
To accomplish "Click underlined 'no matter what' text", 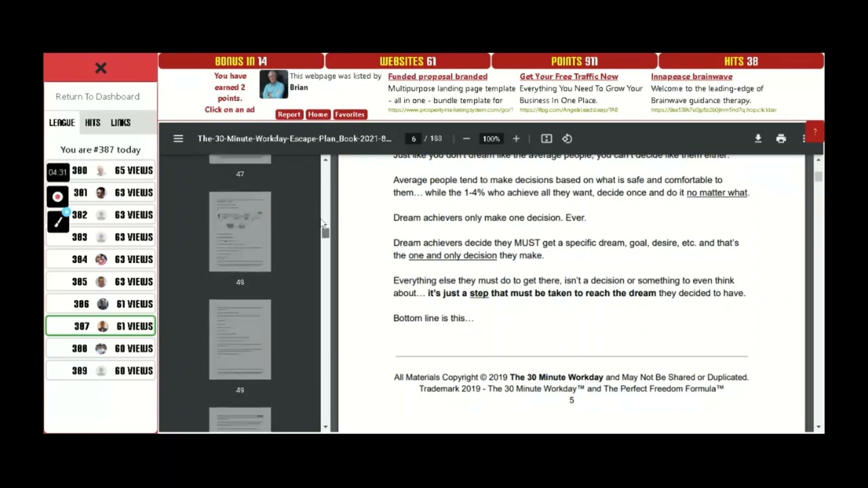I will click(717, 192).
